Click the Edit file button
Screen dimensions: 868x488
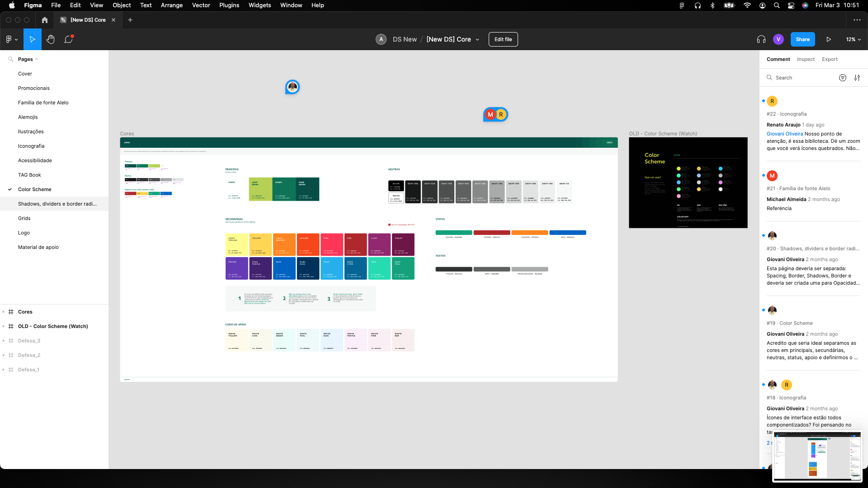click(x=503, y=39)
